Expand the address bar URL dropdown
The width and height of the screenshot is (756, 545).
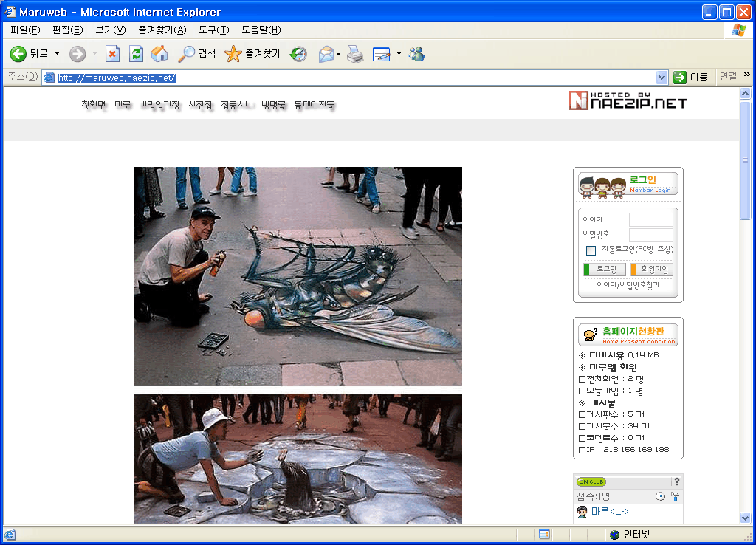coord(661,78)
